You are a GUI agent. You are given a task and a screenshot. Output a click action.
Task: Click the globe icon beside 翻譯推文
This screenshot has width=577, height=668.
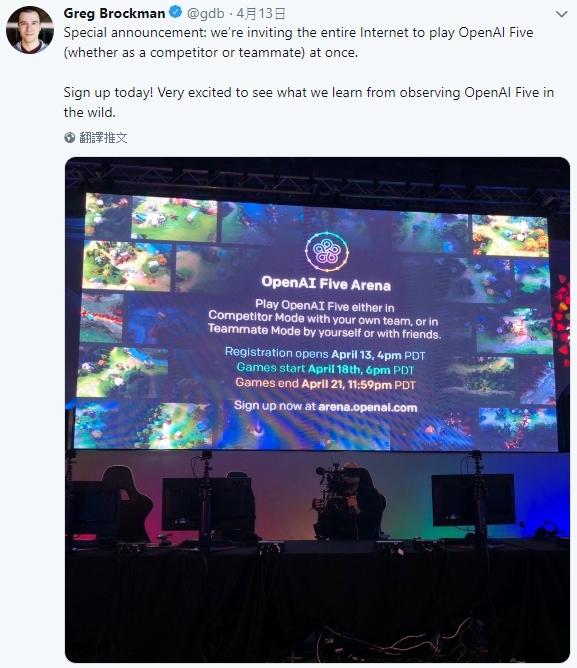tap(69, 138)
